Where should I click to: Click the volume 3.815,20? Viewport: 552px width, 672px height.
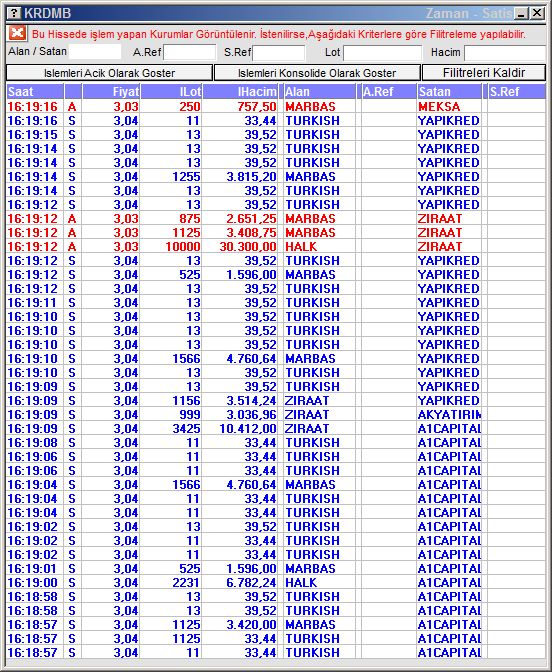coord(240,177)
